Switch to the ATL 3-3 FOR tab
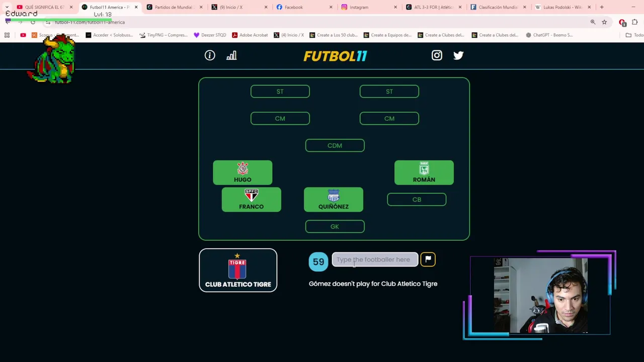Image resolution: width=644 pixels, height=362 pixels. (434, 7)
